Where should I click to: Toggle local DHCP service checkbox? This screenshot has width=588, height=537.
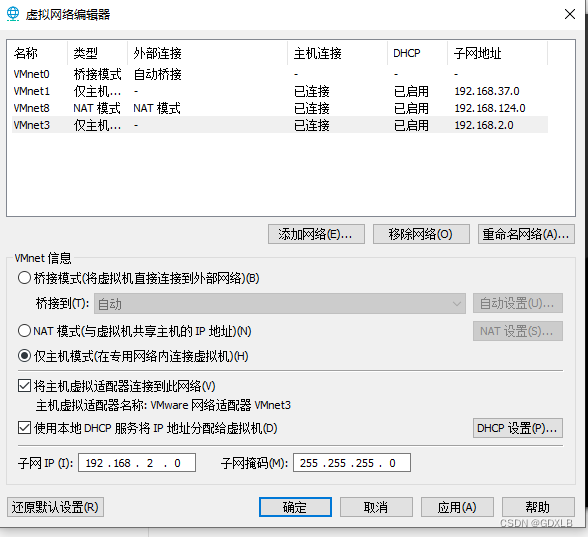pos(24,428)
